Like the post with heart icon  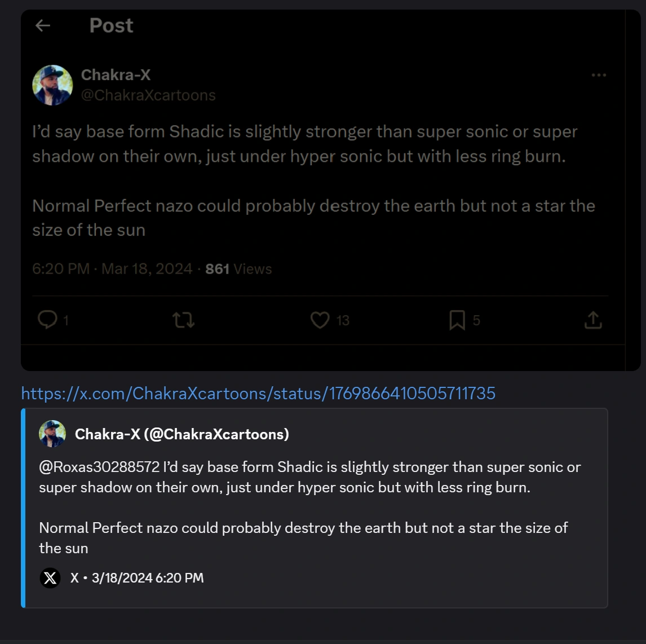coord(320,320)
